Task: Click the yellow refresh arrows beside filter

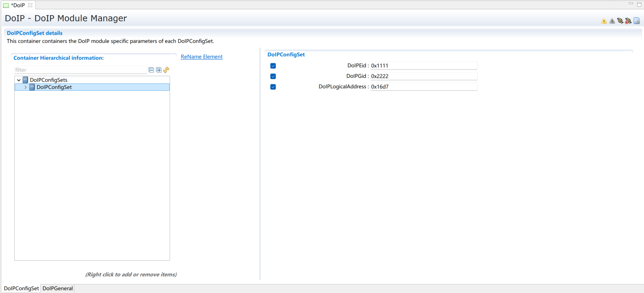Action: click(x=166, y=70)
